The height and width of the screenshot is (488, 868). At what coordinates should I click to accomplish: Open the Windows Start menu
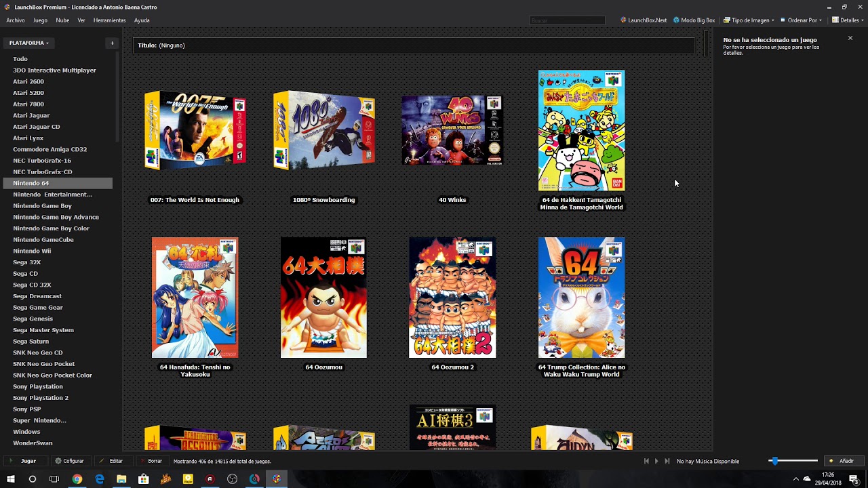click(11, 479)
